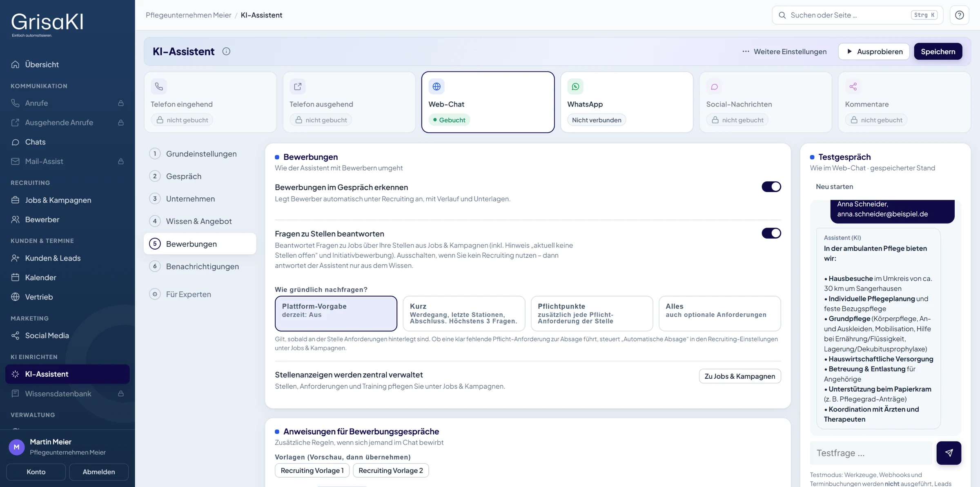
Task: Toggle Bewerbungen im Gespräch erkennen switch
Action: coord(771,187)
